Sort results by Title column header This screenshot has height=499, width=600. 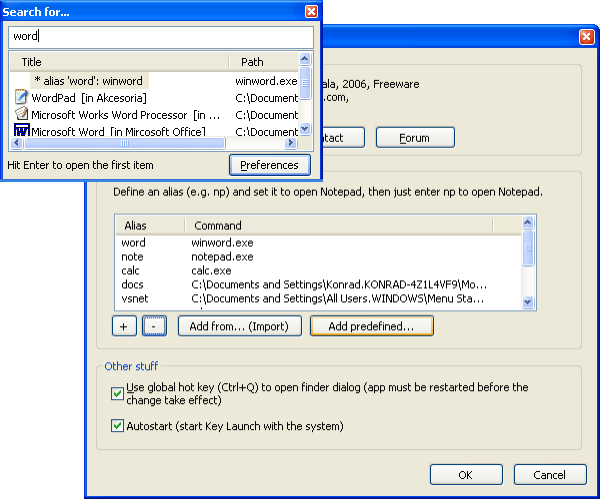(x=119, y=62)
